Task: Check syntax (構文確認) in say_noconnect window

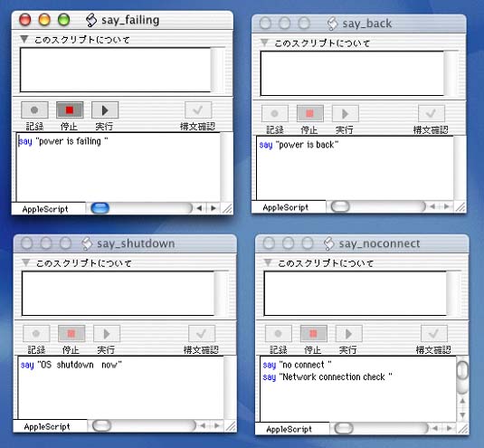Action: (x=433, y=333)
